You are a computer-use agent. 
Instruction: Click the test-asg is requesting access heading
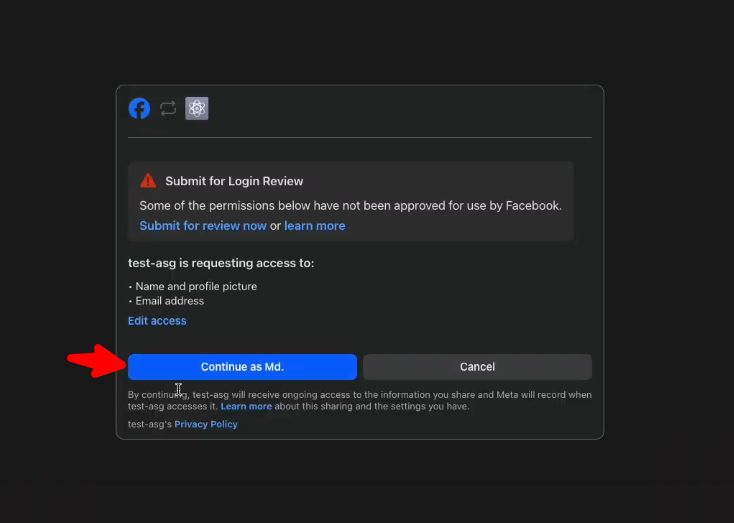221,263
